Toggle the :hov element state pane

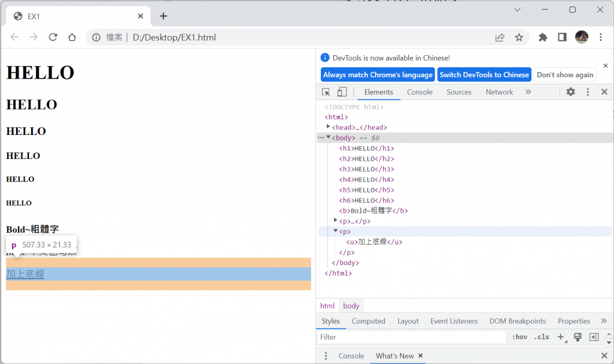tap(520, 337)
